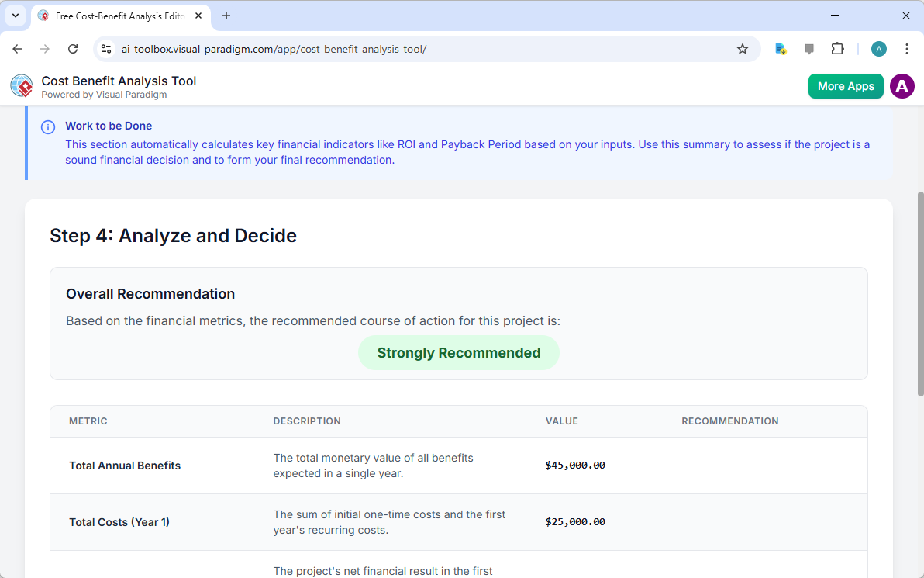Click the page-download extension icon
Viewport: 924px width, 578px height.
tap(780, 48)
